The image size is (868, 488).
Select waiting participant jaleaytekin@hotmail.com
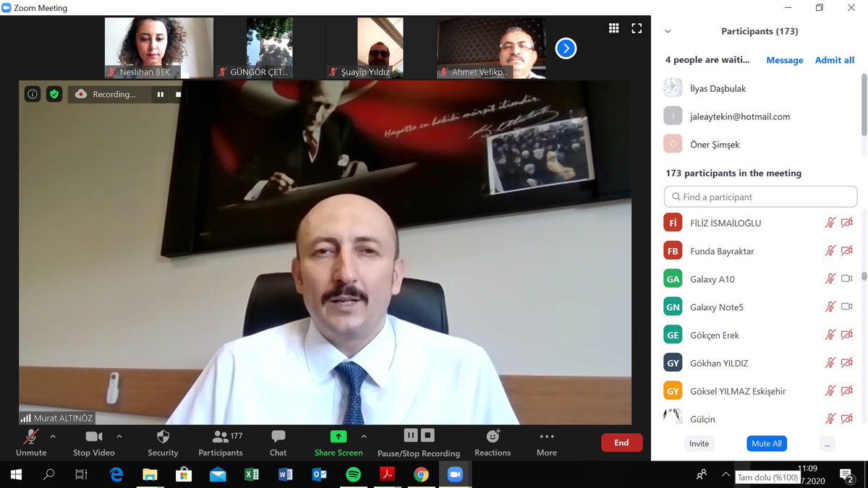[759, 116]
